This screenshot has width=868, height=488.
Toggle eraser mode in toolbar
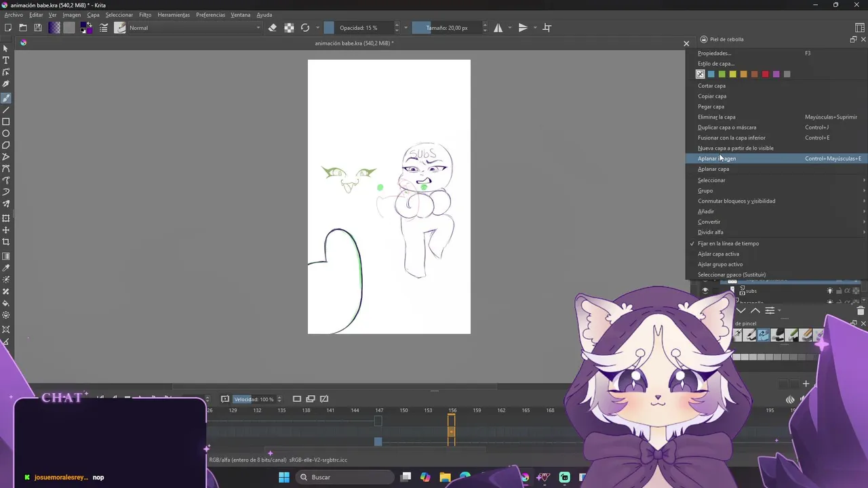pyautogui.click(x=273, y=28)
